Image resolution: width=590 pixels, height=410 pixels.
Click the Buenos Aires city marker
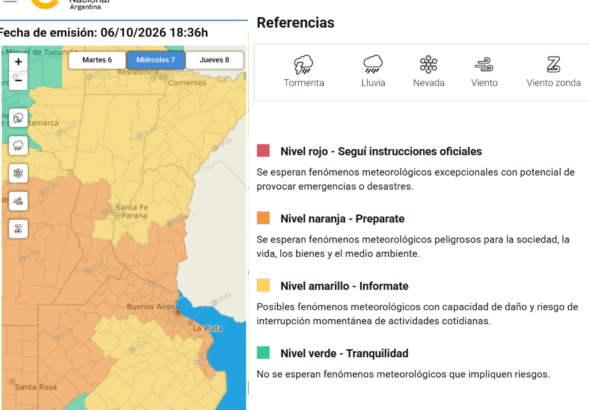click(x=178, y=312)
